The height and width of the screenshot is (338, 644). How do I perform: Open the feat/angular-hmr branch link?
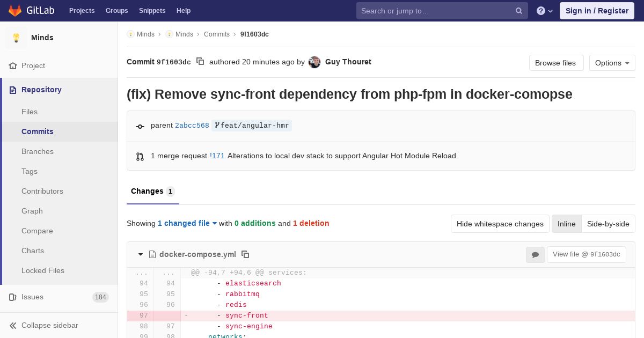pos(252,126)
